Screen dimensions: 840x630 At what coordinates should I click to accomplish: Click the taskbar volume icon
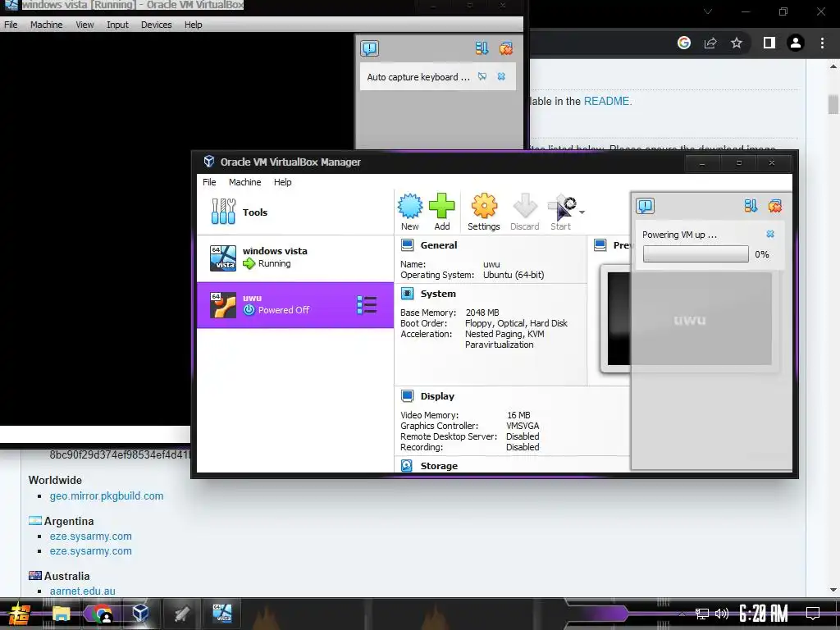[x=722, y=614]
